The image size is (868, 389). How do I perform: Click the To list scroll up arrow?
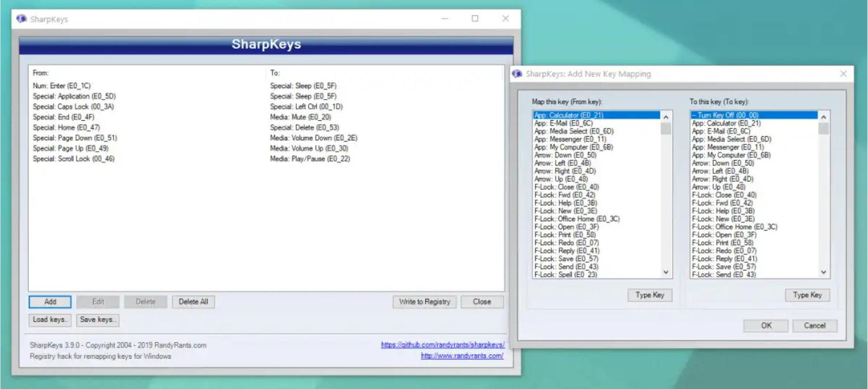824,117
